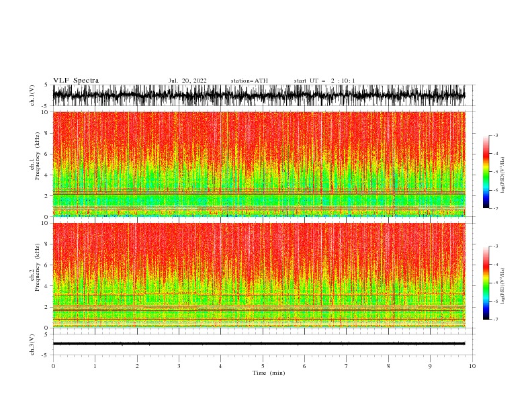Click inside the ch.2 spectrogram panel
The width and height of the screenshot is (532, 411).
pyautogui.click(x=259, y=275)
